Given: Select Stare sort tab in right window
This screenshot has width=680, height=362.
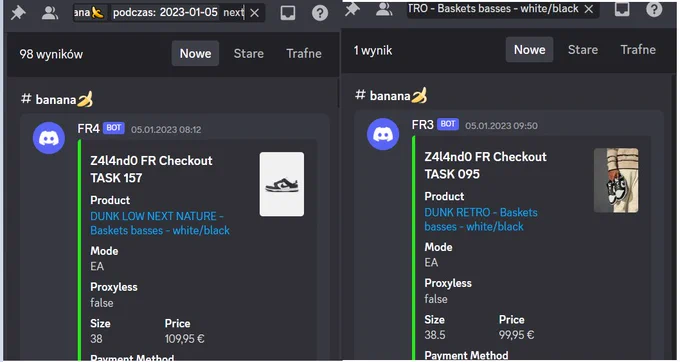Looking at the screenshot, I should click(583, 49).
